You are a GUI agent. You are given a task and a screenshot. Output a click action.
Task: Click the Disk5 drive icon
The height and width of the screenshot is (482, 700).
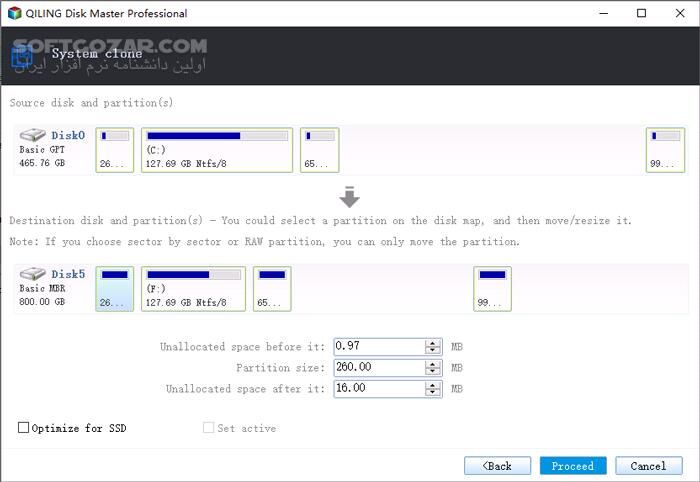(32, 274)
